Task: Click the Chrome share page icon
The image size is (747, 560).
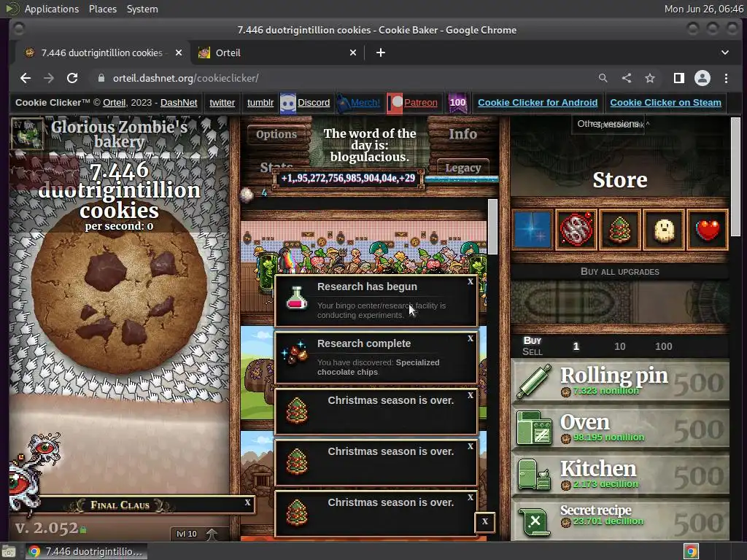Action: tap(627, 78)
